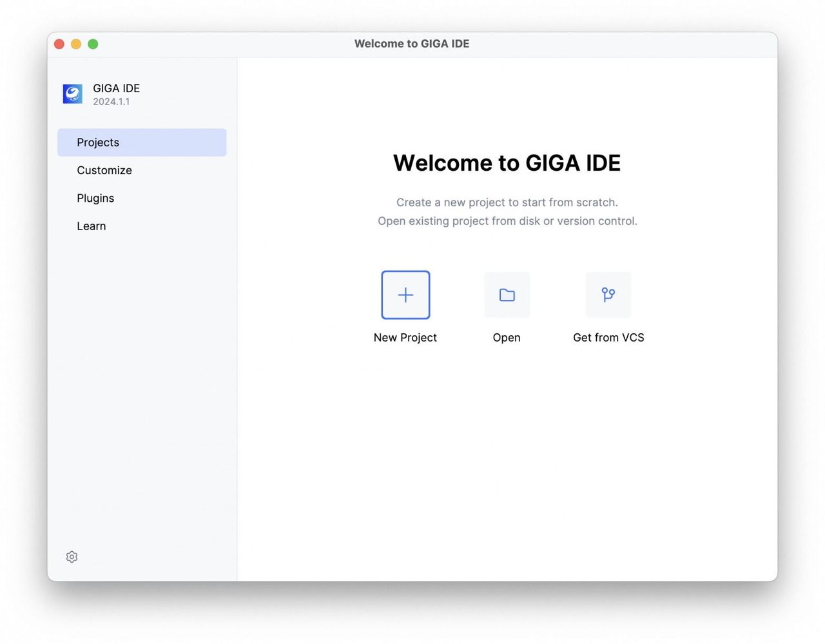The height and width of the screenshot is (644, 825).
Task: Open the Plugins tab
Action: 95,198
